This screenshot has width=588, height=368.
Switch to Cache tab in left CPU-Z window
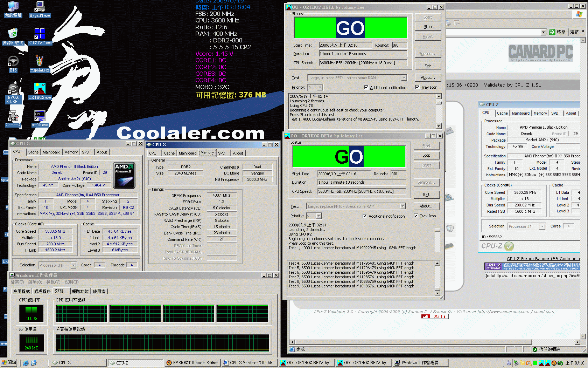coord(33,152)
